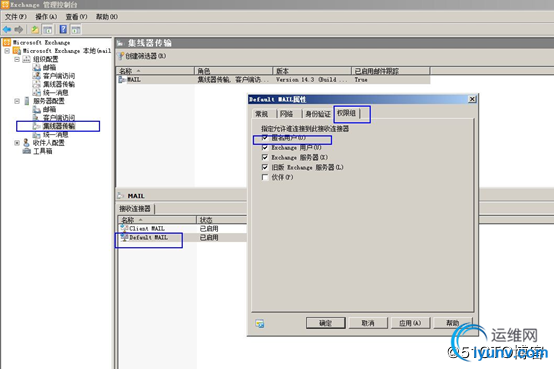The width and height of the screenshot is (554, 369).
Task: Switch to 权限组 tab in properties dialog
Action: tap(346, 113)
